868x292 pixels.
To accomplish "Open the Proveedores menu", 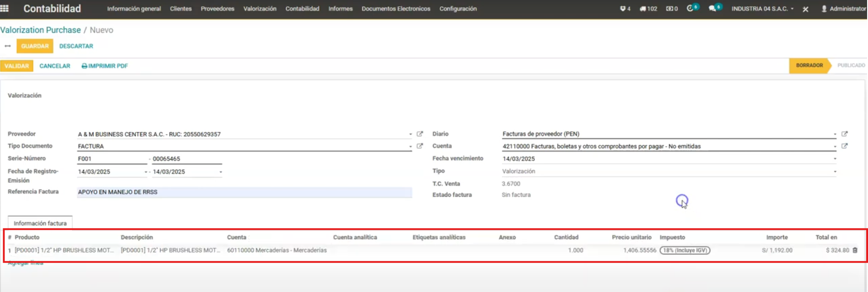I will [x=217, y=9].
